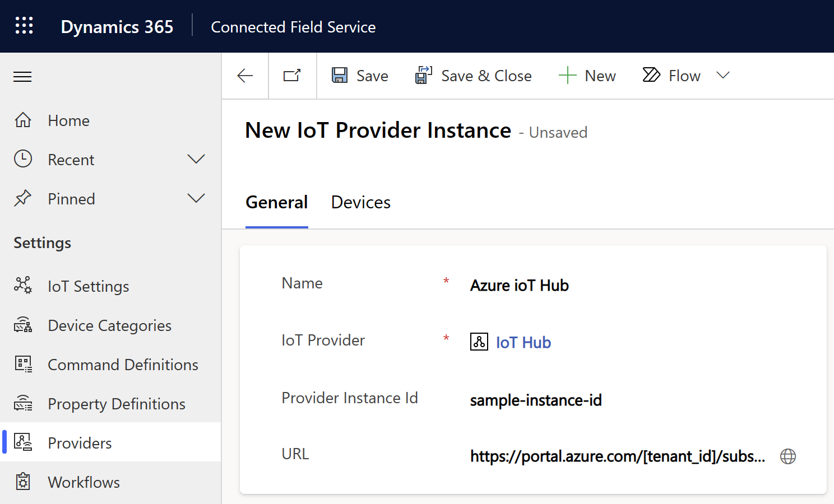Pop out the record with the open icon
Viewport: 834px width, 504px height.
point(292,76)
